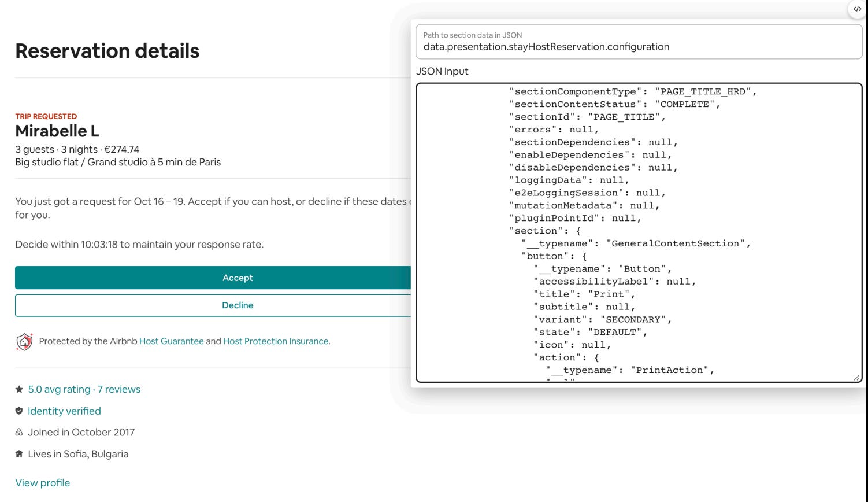Click the "state": "DEFAULT" line
The height and width of the screenshot is (502, 868).
tap(591, 333)
